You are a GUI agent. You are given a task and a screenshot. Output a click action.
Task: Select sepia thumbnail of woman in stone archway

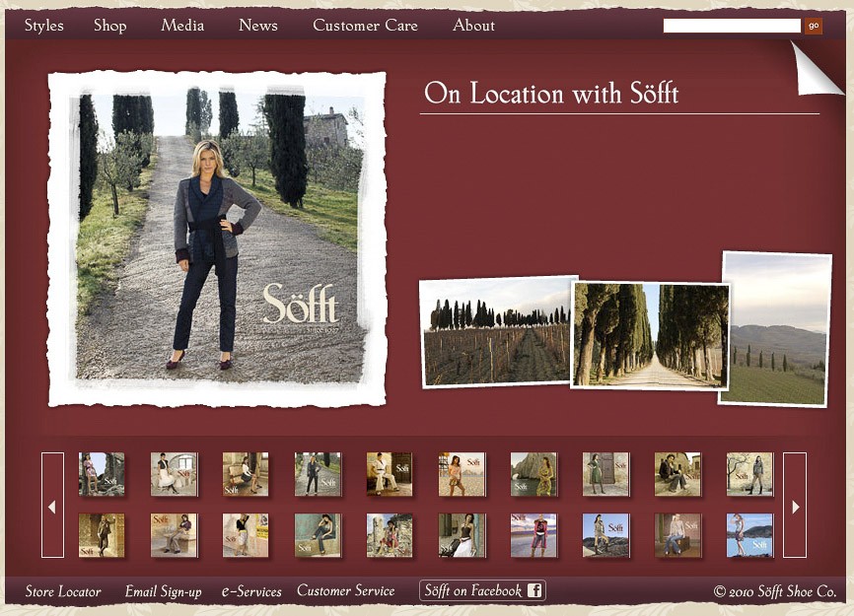102,535
